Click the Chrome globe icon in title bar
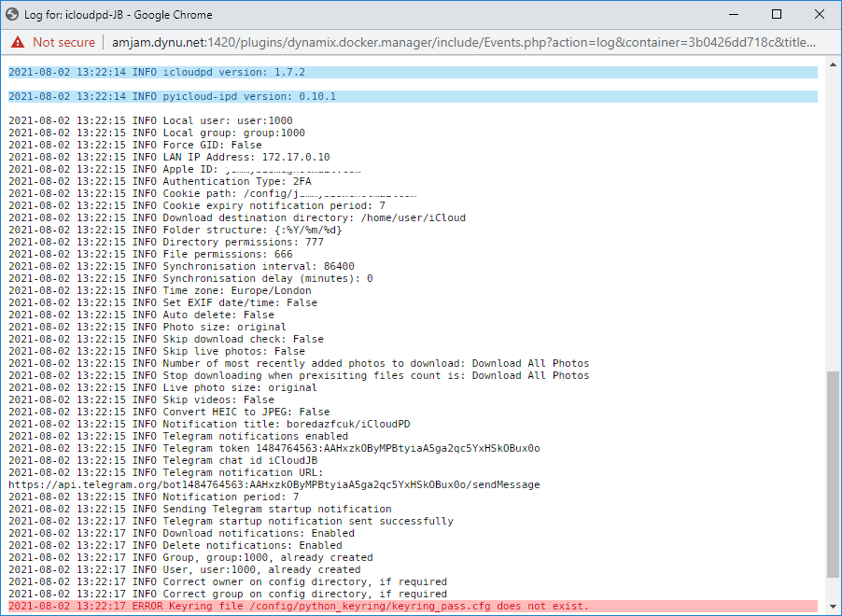The image size is (842, 616). pyautogui.click(x=12, y=15)
